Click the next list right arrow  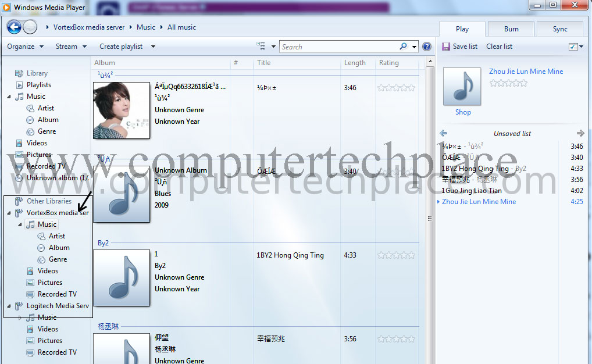point(580,133)
